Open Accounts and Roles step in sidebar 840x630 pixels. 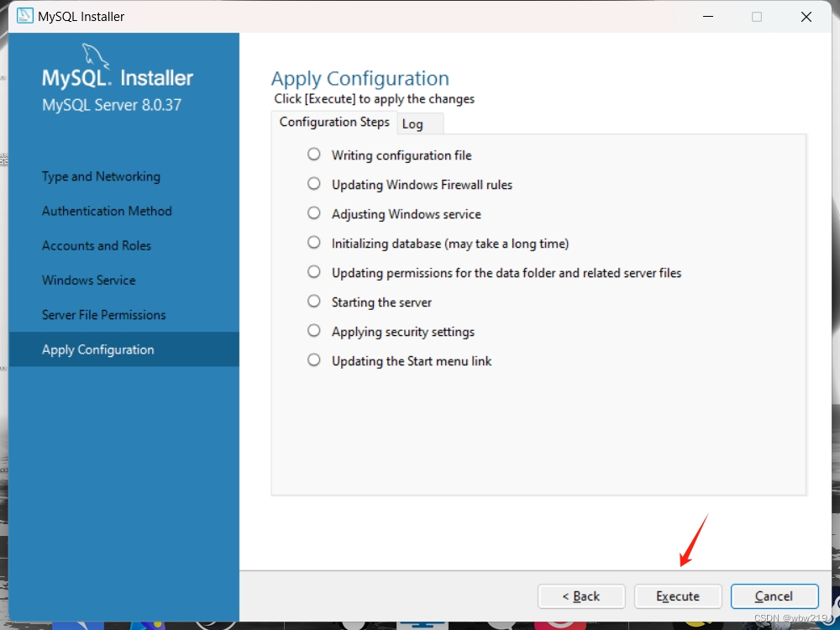coord(97,245)
